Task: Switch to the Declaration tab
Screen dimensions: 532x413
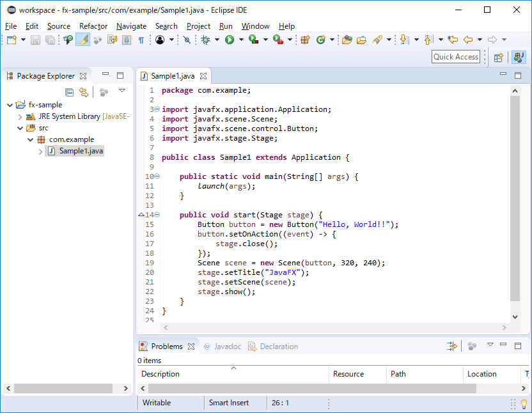Action: click(x=273, y=346)
